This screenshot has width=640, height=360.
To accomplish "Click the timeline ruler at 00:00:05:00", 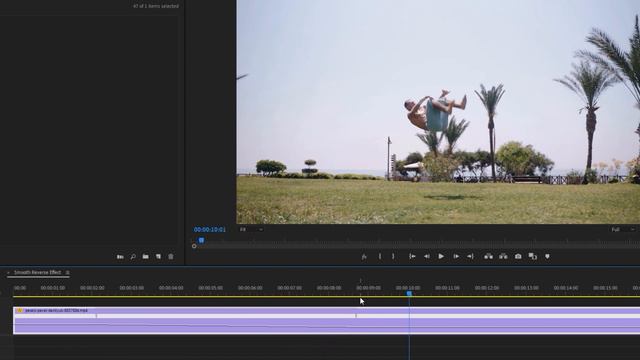I will 210,288.
